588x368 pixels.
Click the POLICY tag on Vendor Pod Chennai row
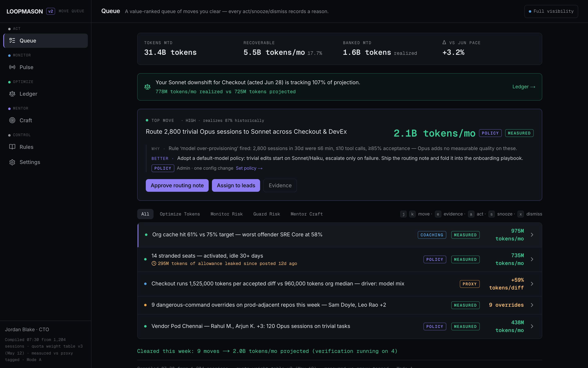tap(435, 326)
